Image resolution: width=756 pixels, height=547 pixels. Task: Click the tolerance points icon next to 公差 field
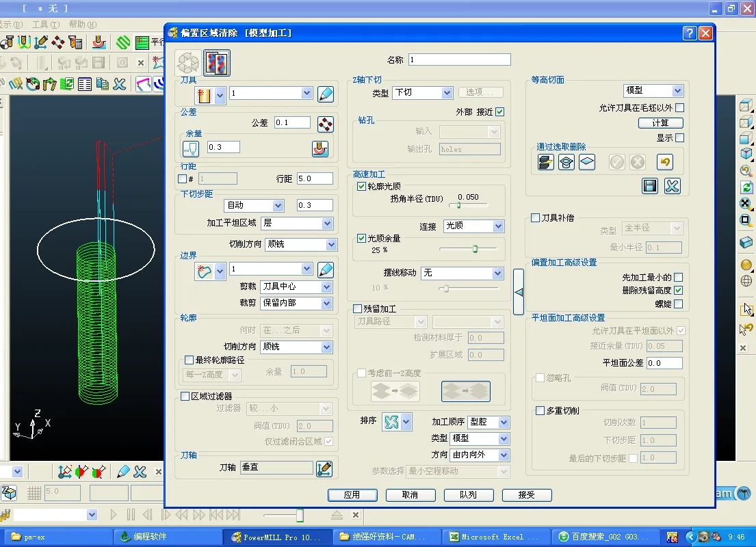pyautogui.click(x=325, y=123)
